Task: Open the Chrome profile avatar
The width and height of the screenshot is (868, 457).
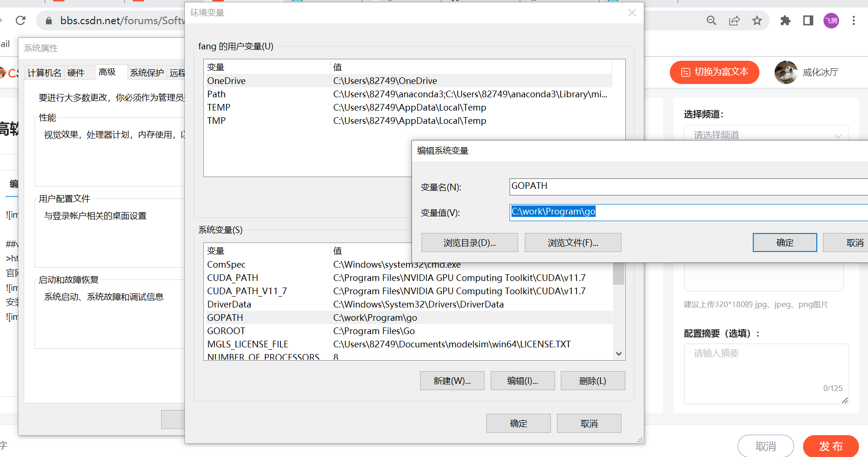Action: (831, 20)
